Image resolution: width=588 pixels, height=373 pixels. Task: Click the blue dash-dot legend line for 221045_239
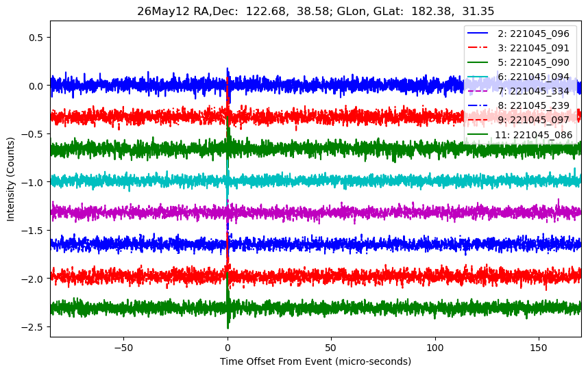click(478, 105)
